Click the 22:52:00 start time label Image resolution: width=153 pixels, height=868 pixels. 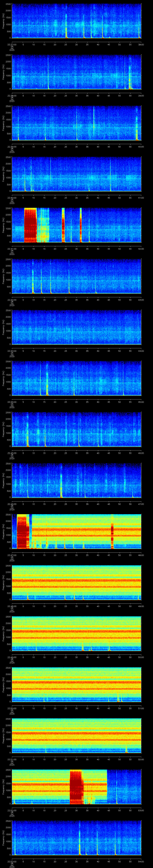pos(12,810)
